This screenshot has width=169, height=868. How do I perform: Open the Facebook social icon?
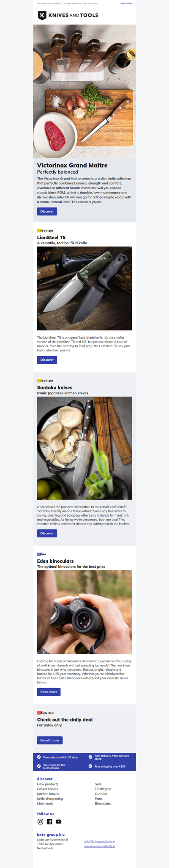(49, 821)
